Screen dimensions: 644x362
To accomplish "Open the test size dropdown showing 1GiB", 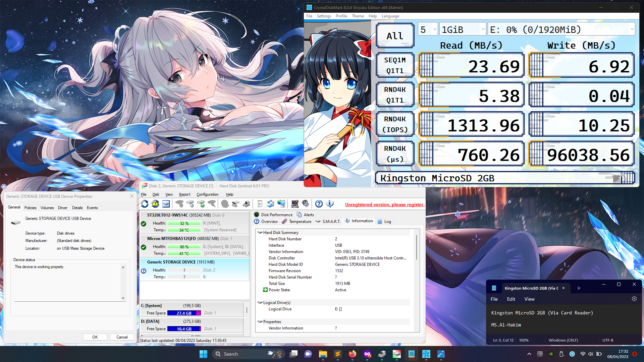I will coord(463,29).
